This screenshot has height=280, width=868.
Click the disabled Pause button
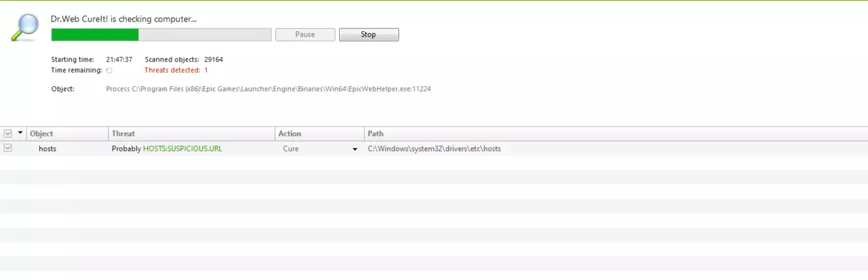point(305,35)
